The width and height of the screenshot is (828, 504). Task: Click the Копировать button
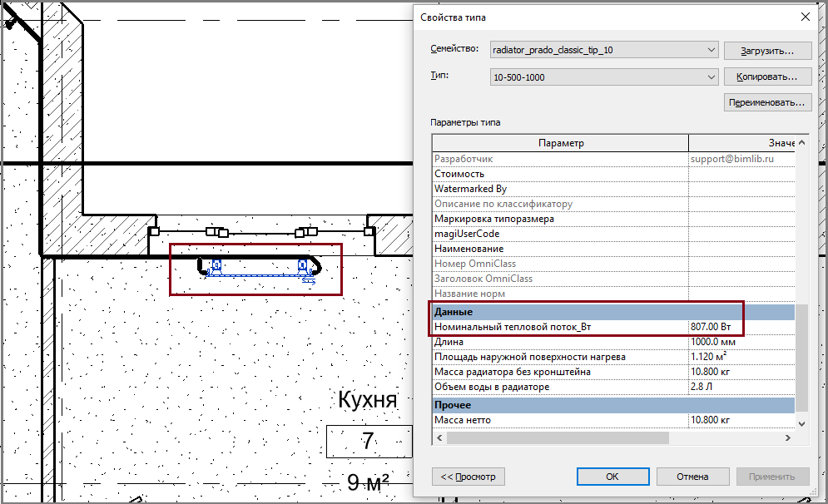(767, 77)
